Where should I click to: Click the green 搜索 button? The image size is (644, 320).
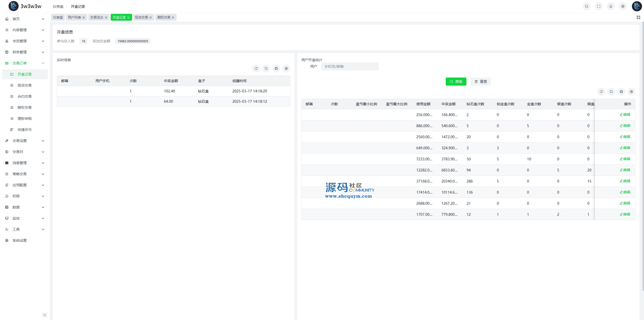tap(456, 82)
